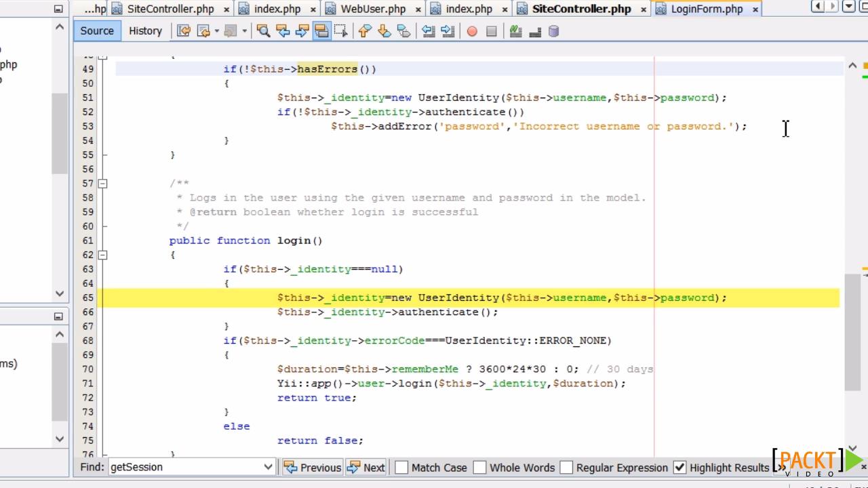Open Back history dropdown arrow
Image resolution: width=868 pixels, height=488 pixels.
point(216,31)
